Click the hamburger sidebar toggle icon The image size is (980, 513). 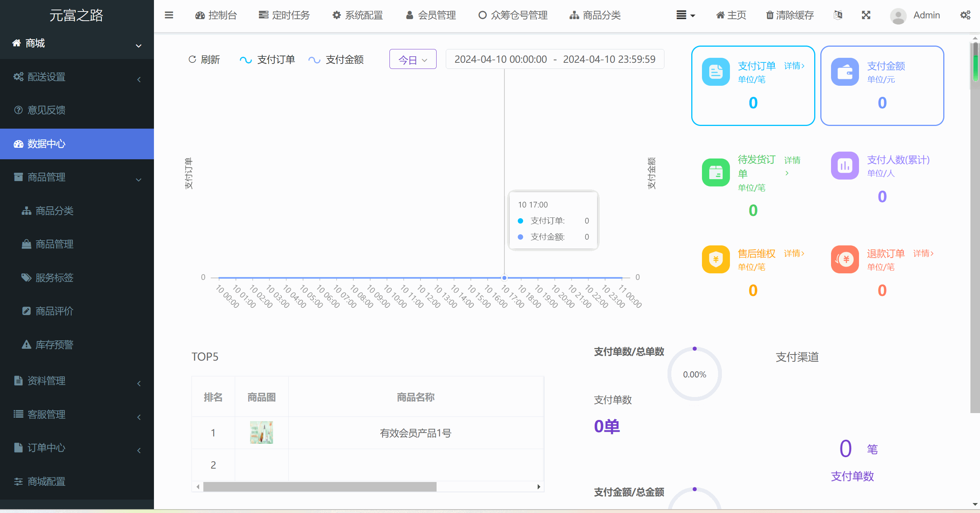click(x=169, y=15)
